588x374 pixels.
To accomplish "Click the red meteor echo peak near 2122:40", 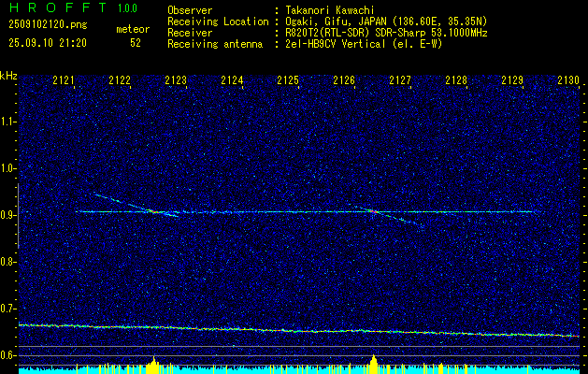I will click(153, 211).
